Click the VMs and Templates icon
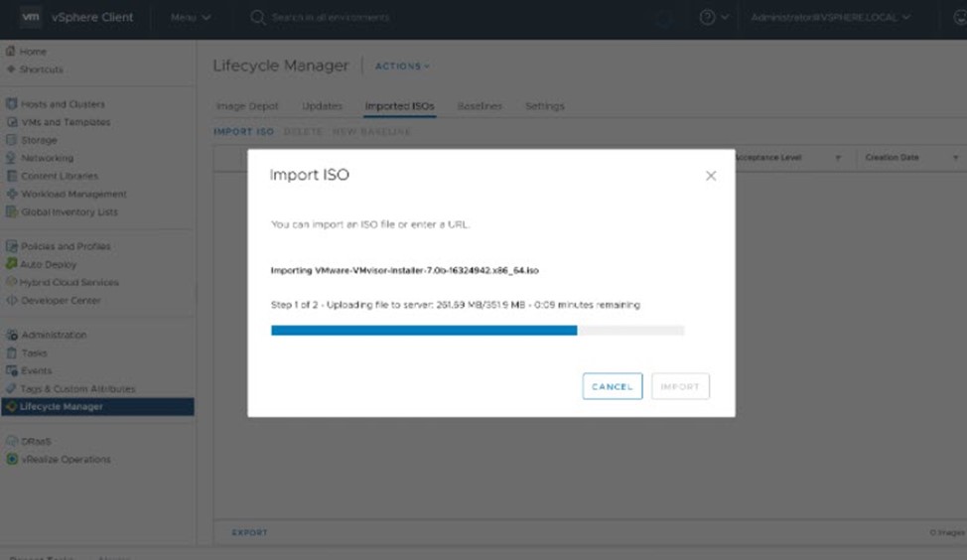The image size is (967, 560). [x=11, y=121]
